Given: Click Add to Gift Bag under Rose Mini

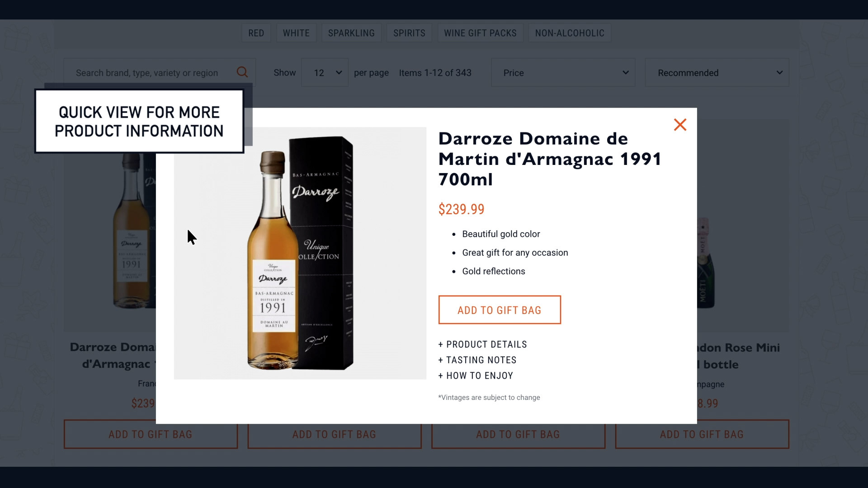Looking at the screenshot, I should click(702, 434).
